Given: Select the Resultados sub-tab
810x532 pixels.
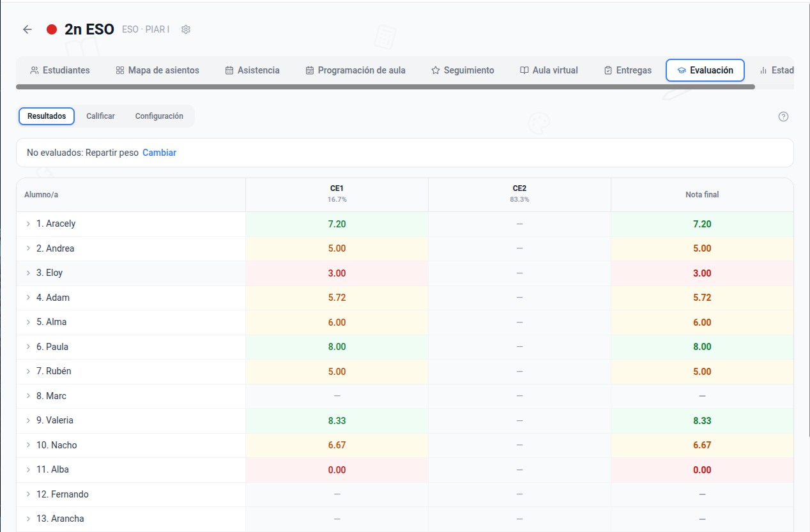Looking at the screenshot, I should 47,116.
